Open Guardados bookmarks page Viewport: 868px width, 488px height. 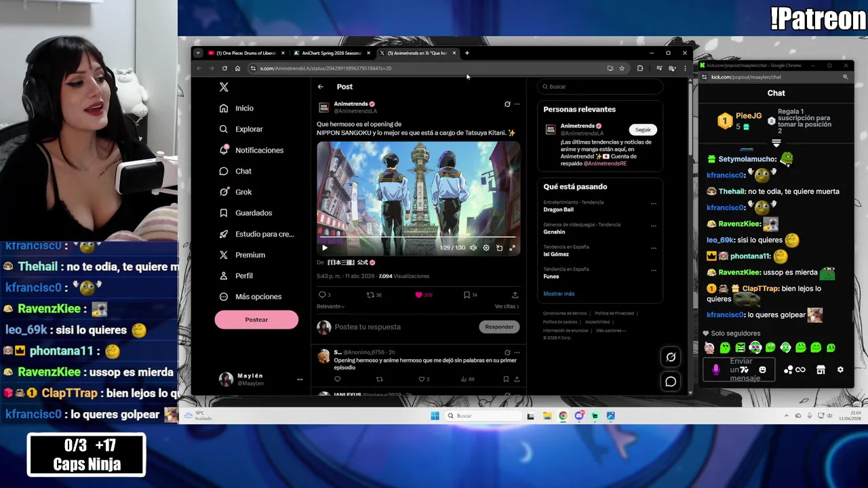point(245,213)
